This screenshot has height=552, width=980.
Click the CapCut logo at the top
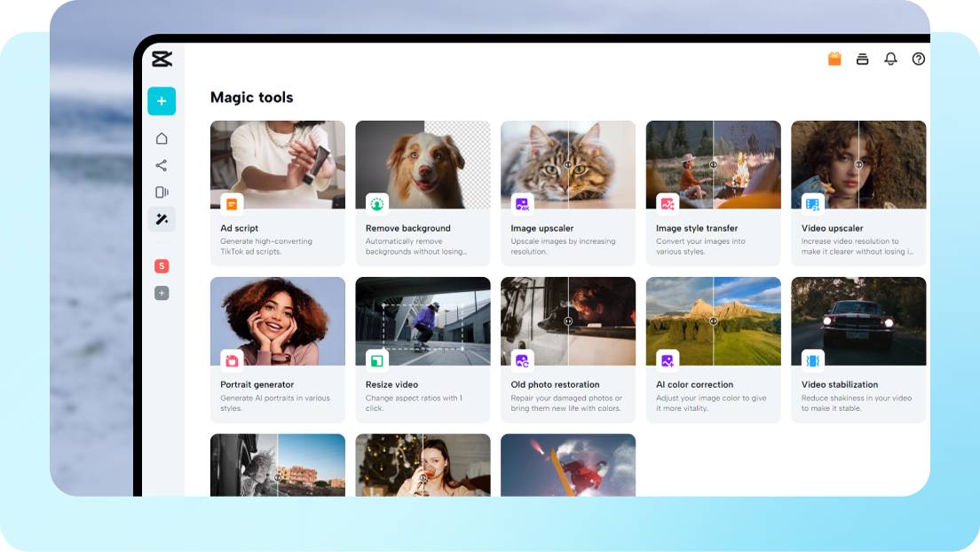pyautogui.click(x=161, y=59)
